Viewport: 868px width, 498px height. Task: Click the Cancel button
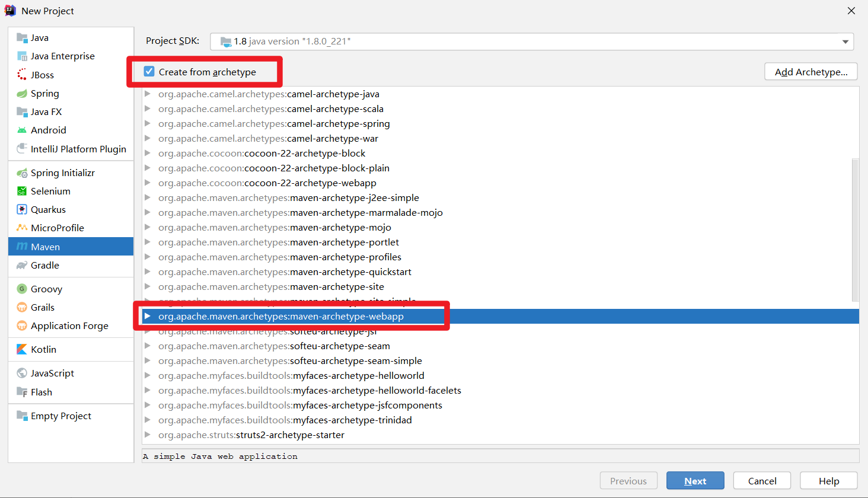click(x=762, y=481)
